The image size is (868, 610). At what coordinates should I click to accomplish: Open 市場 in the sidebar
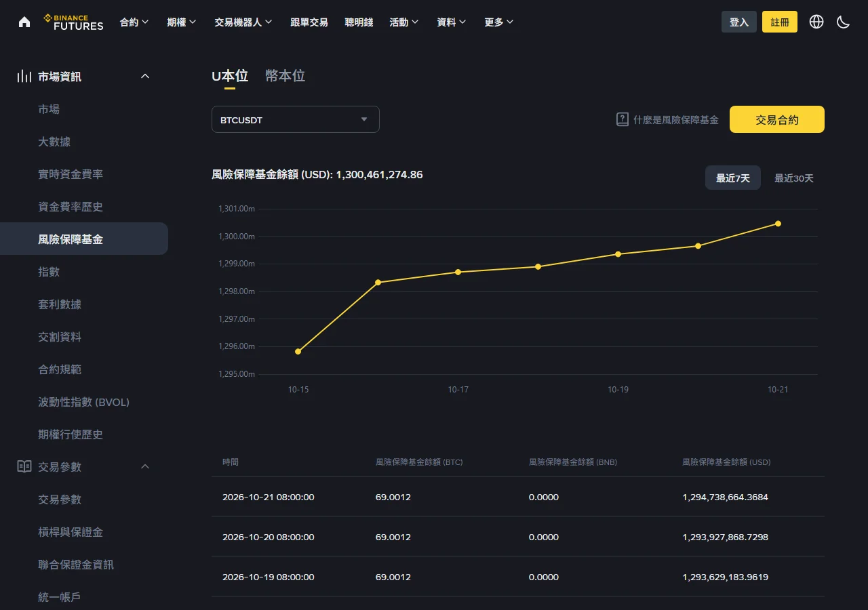point(49,109)
